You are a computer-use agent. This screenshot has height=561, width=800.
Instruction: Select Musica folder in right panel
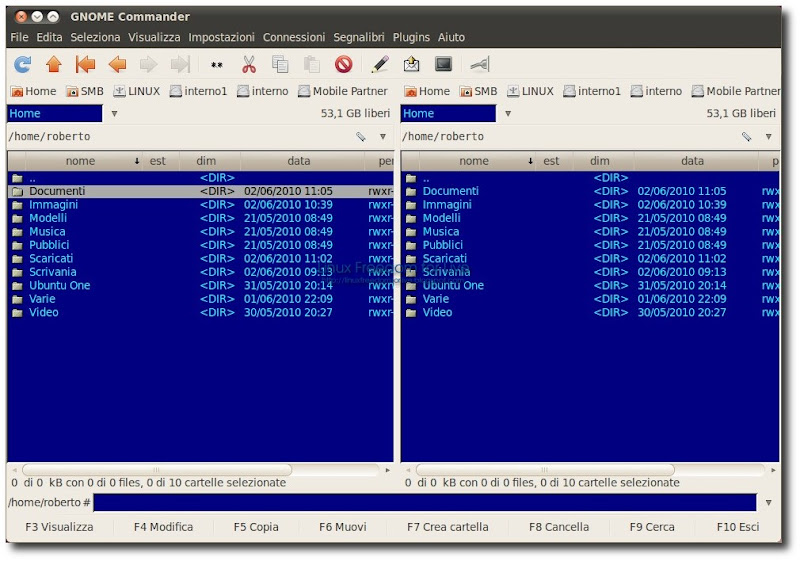tap(590, 232)
